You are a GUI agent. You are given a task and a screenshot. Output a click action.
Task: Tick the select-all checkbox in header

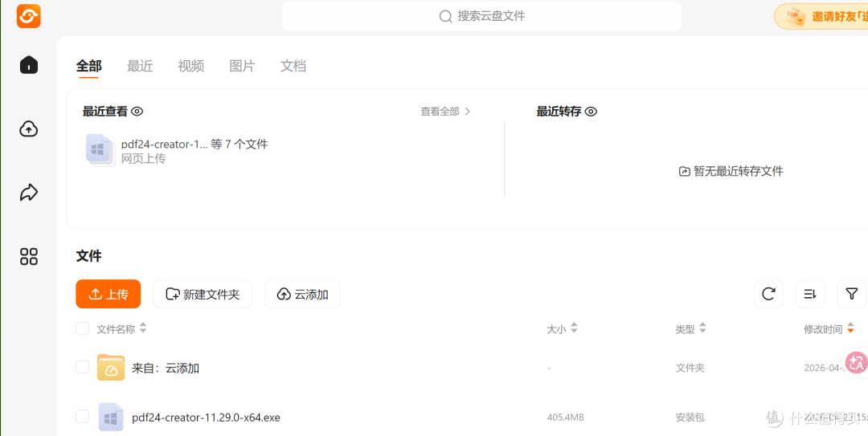tap(83, 328)
